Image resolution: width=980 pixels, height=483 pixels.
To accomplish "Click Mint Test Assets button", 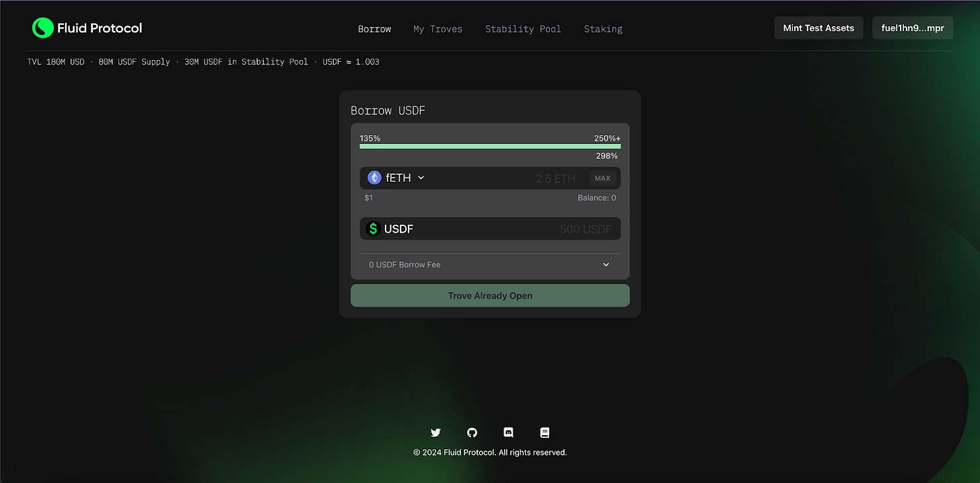I will [x=818, y=28].
